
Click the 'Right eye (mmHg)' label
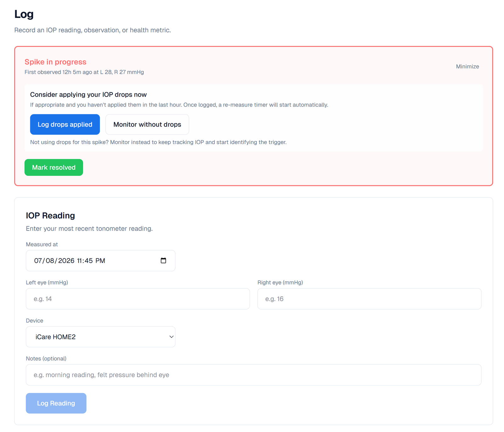(x=280, y=283)
